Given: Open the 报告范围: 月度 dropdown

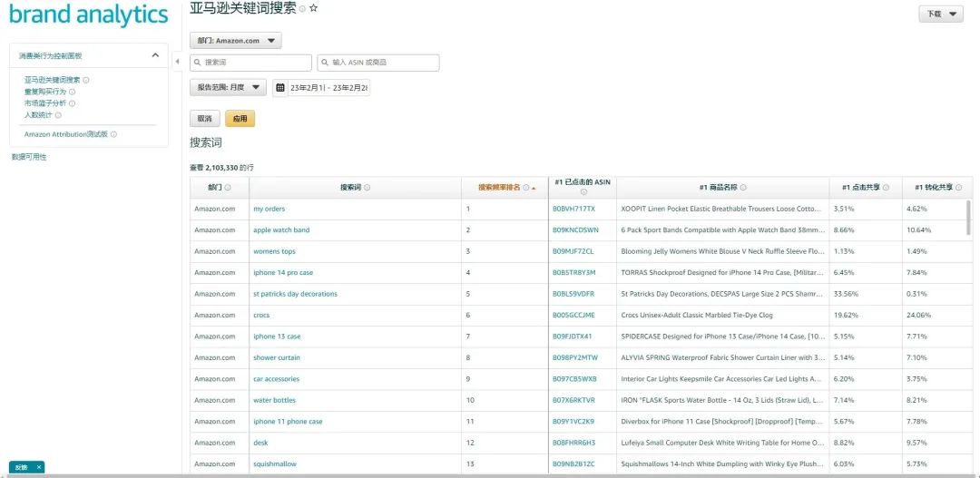Looking at the screenshot, I should [x=228, y=88].
